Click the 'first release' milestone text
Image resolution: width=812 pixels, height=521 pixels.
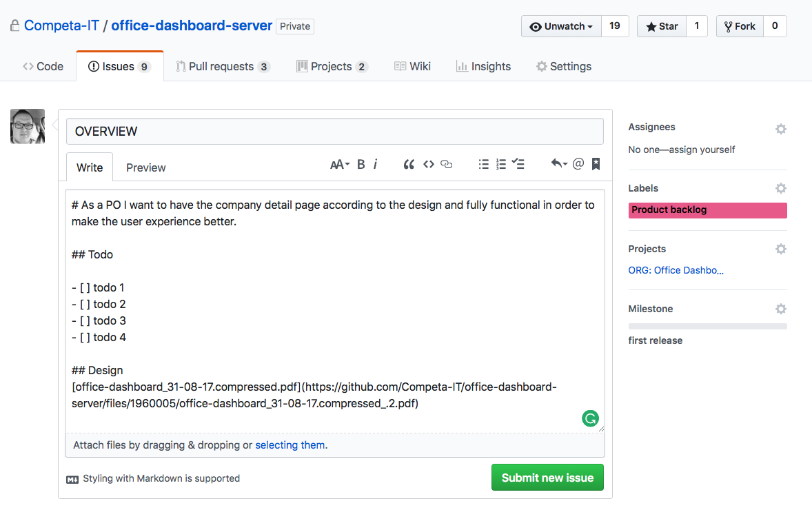point(655,340)
